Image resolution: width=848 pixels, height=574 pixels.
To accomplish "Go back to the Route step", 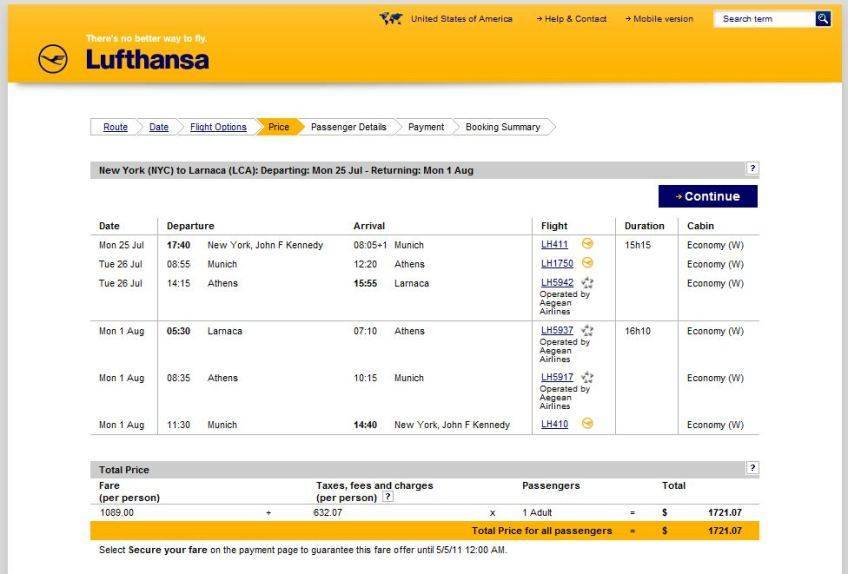I will coord(115,127).
